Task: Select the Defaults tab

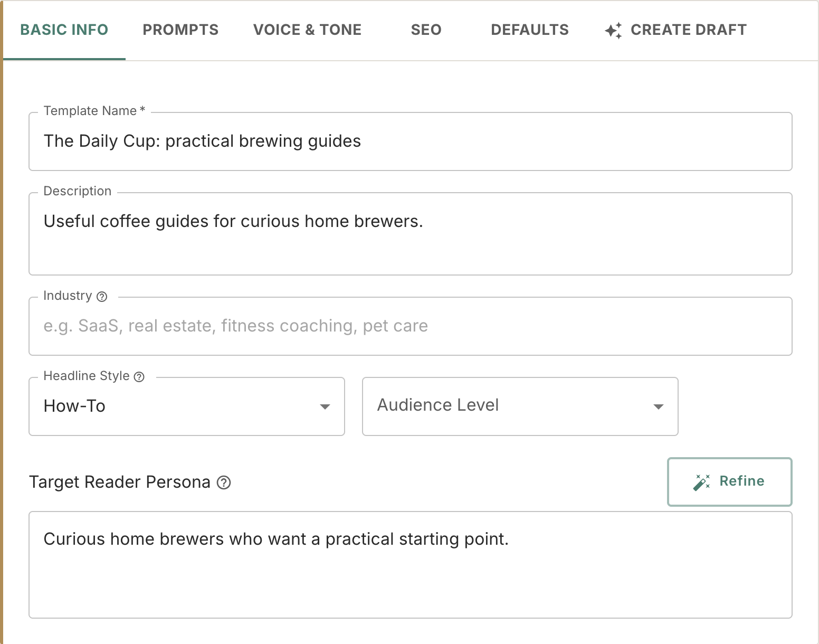Action: [530, 30]
